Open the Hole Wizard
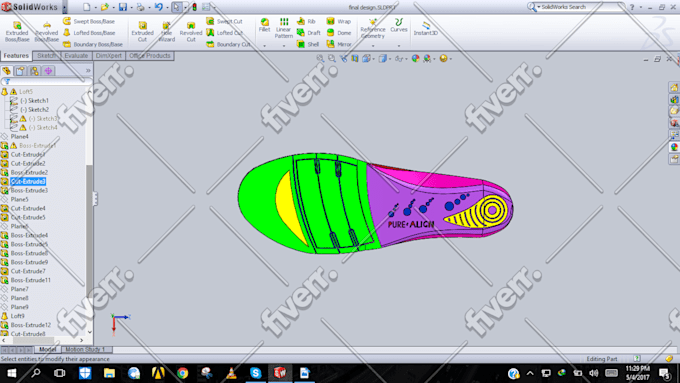Viewport: 680px width, 383px height. coord(167,32)
